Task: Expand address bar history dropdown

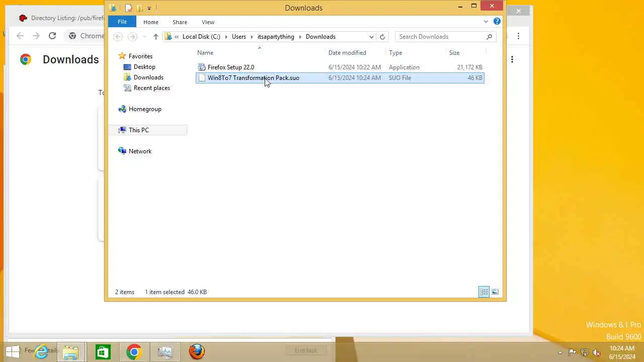Action: click(x=371, y=37)
